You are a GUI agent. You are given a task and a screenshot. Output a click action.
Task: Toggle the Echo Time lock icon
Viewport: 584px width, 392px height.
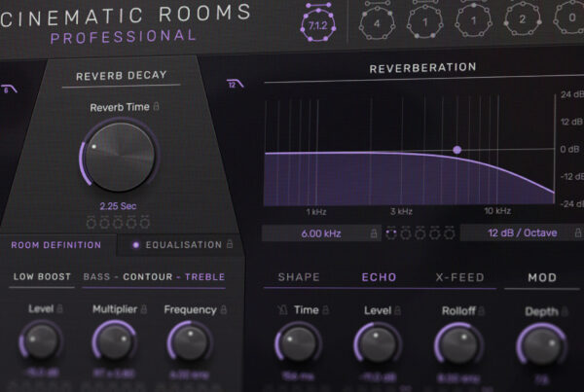[x=325, y=309]
